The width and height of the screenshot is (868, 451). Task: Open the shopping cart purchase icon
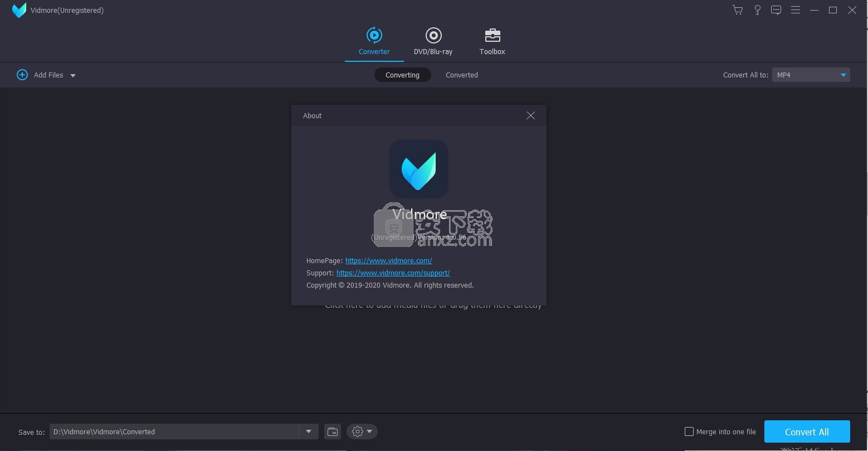coord(738,10)
